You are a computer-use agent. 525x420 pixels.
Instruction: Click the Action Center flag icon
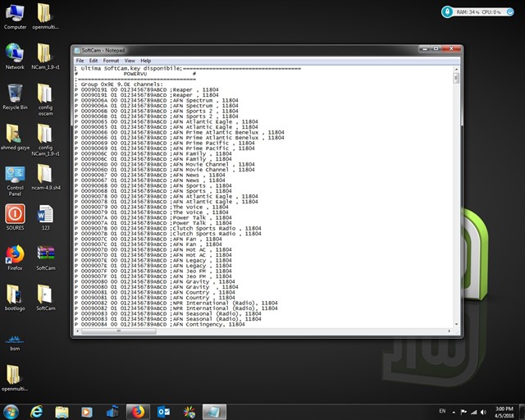463,412
